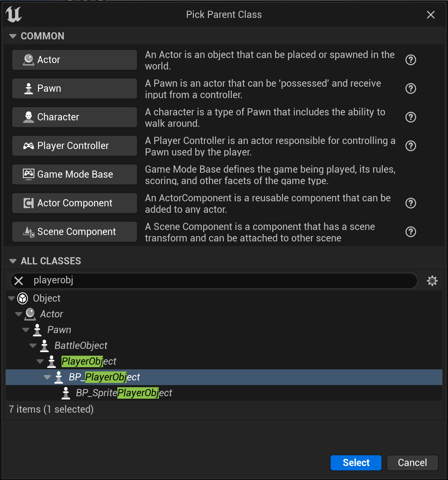Open class filter options via gear icon

pyautogui.click(x=432, y=280)
